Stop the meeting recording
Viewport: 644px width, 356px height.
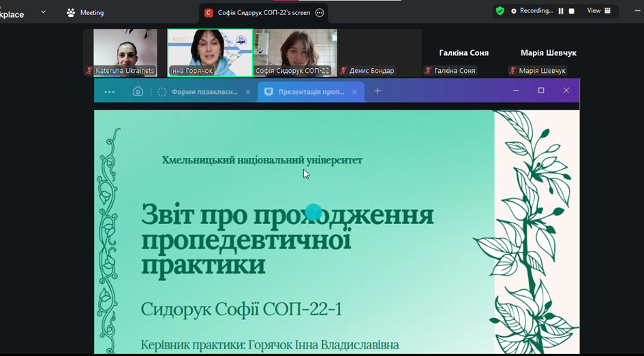(572, 11)
